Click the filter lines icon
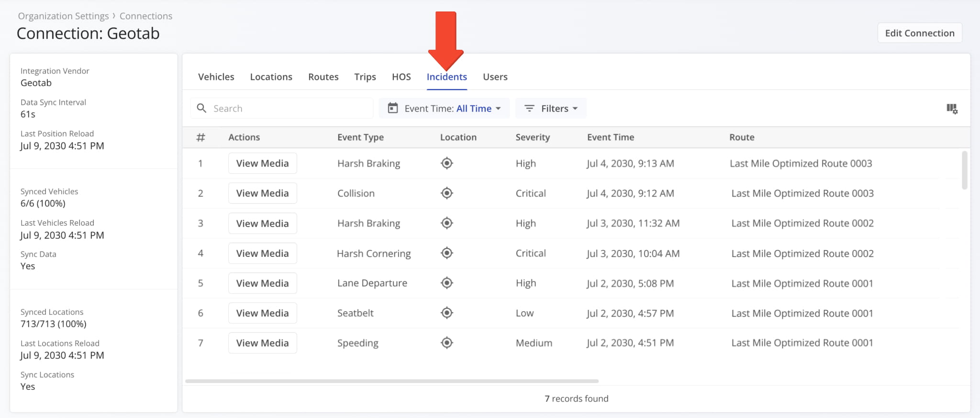This screenshot has height=418, width=980. pos(529,109)
